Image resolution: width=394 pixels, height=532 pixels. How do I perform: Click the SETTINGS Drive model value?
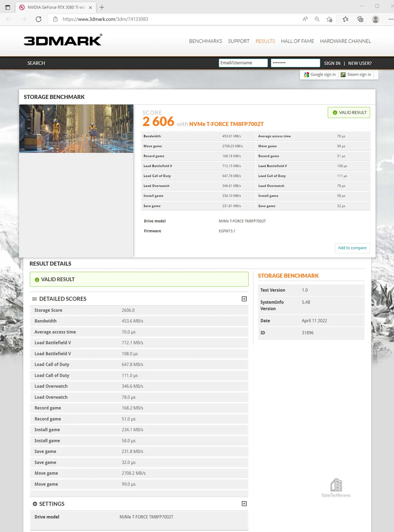146,517
